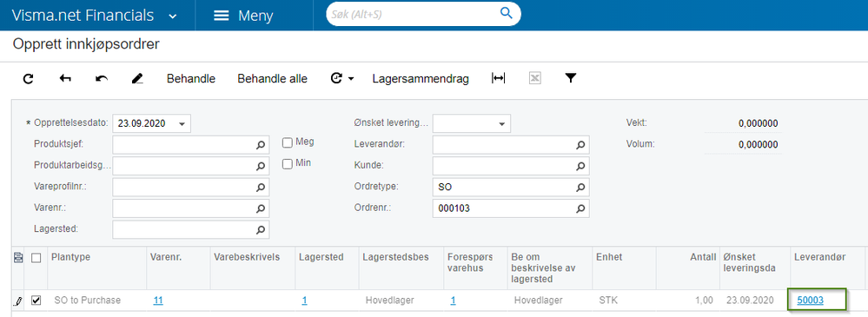Sort by Lagerstedsbes column header
868x317 pixels.
[401, 267]
